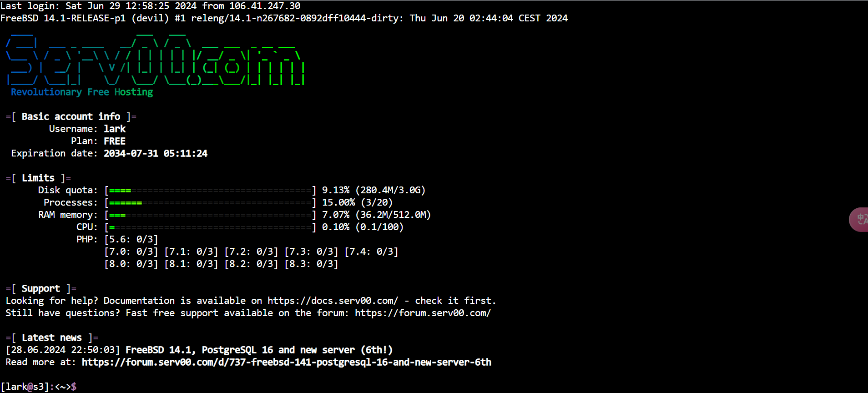Image resolution: width=868 pixels, height=393 pixels.
Task: Click the red floating input-method icon
Action: [x=859, y=220]
